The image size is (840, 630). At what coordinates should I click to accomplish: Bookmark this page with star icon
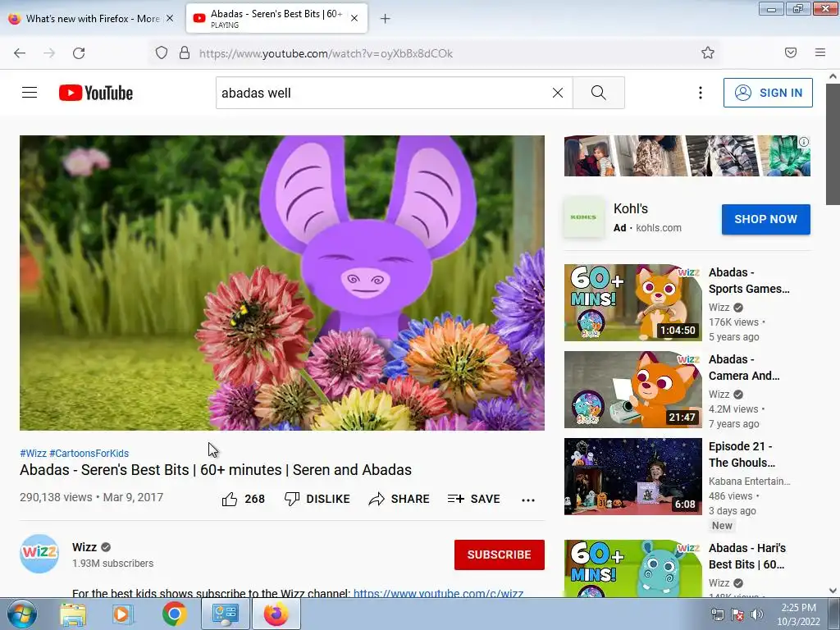[x=708, y=52]
